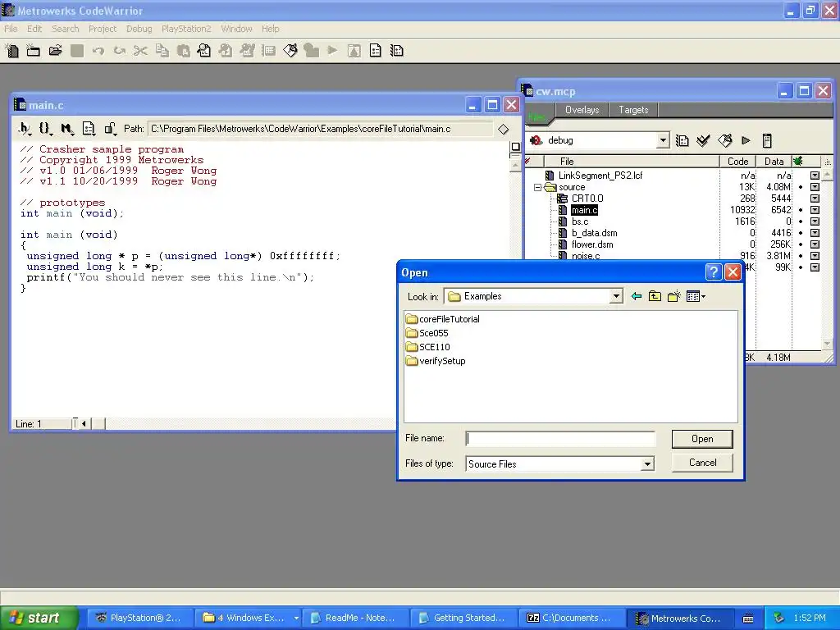840x630 pixels.
Task: Switch to the Targets tab
Action: pos(633,110)
